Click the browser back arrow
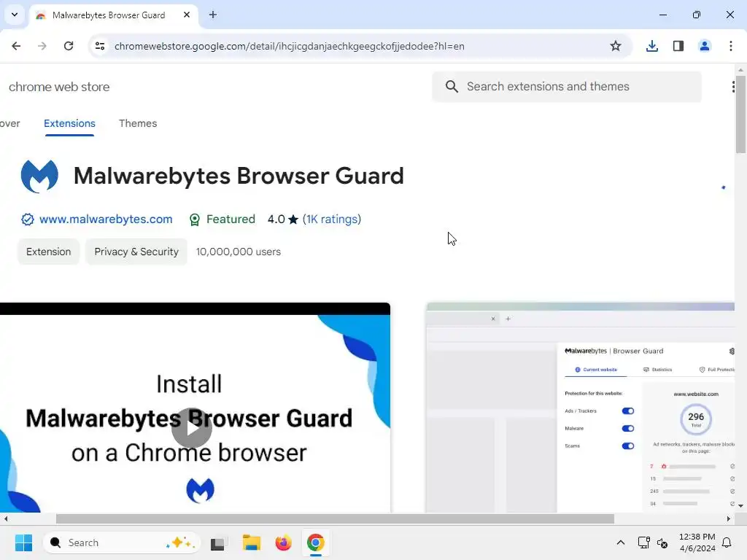747x560 pixels. tap(16, 46)
